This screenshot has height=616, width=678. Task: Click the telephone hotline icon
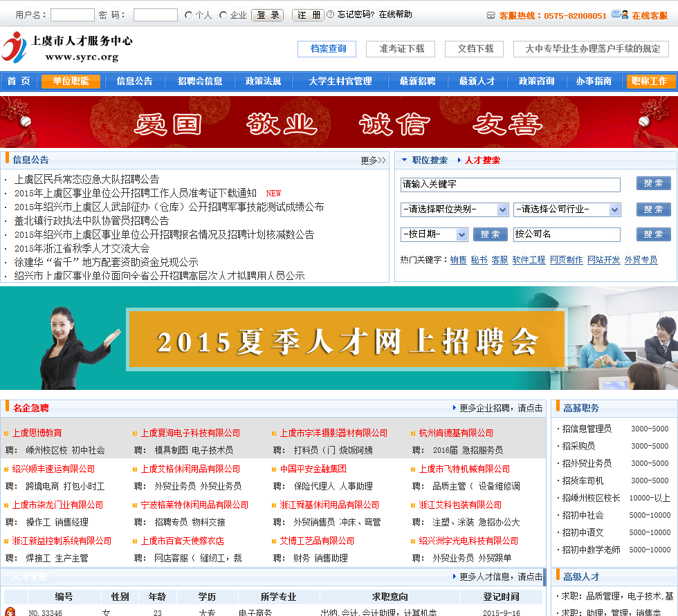pos(491,15)
